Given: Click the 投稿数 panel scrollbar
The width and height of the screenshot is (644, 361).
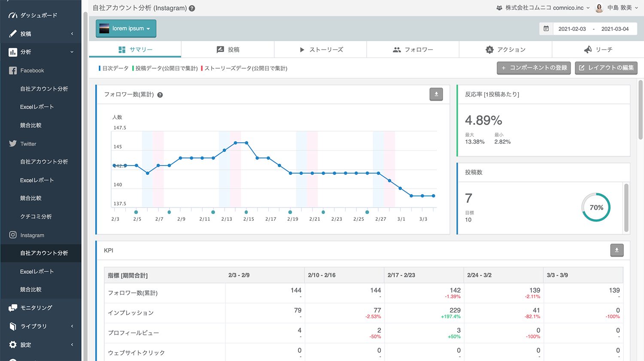Looking at the screenshot, I should (x=626, y=208).
